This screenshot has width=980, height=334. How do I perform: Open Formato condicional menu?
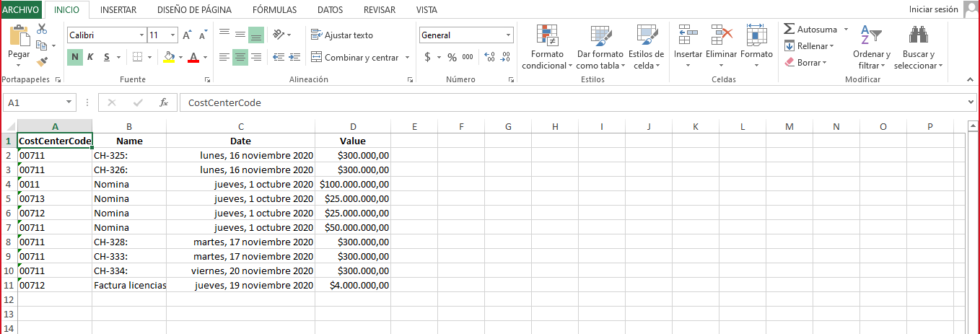click(546, 48)
